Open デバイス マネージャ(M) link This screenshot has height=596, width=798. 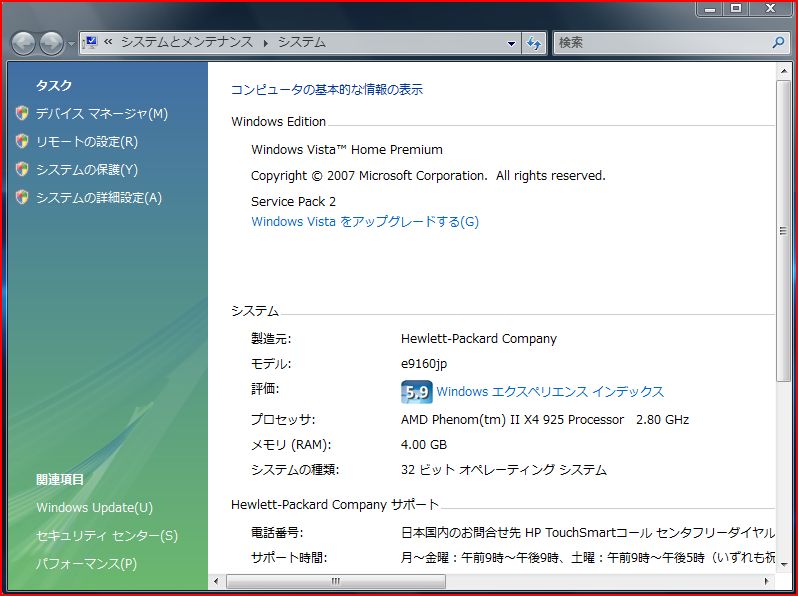pyautogui.click(x=101, y=113)
